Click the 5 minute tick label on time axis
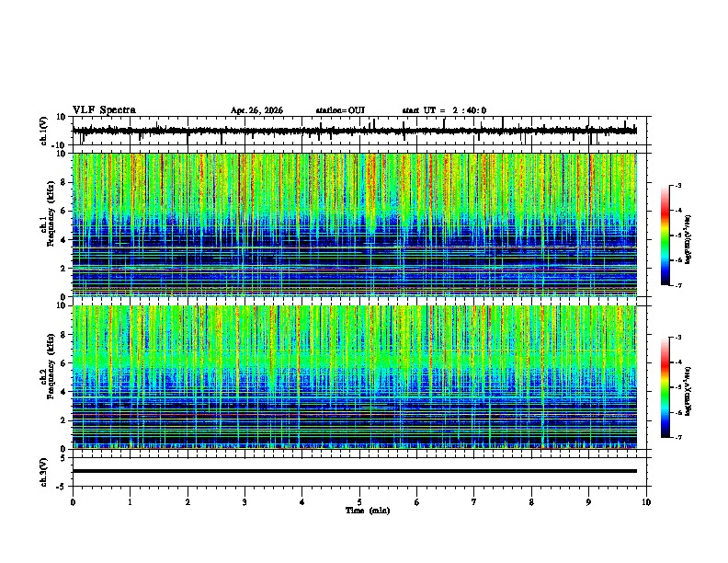Image resolution: width=728 pixels, height=563 pixels. (x=359, y=502)
